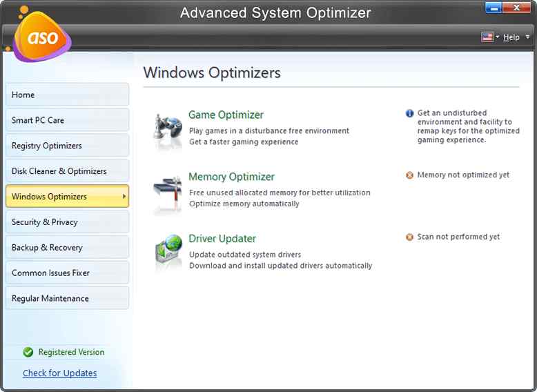
Task: Click the Driver Updater title link
Action: coord(222,239)
